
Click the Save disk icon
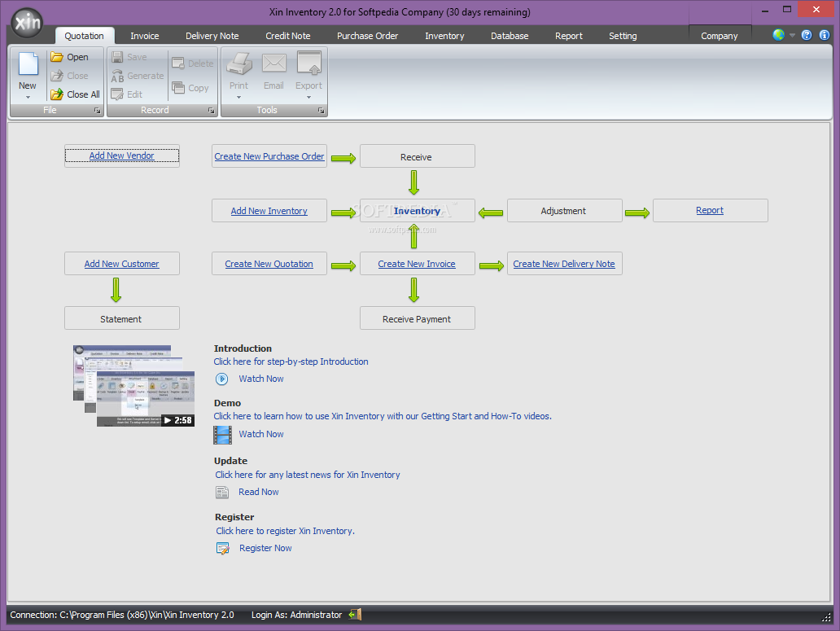click(117, 57)
